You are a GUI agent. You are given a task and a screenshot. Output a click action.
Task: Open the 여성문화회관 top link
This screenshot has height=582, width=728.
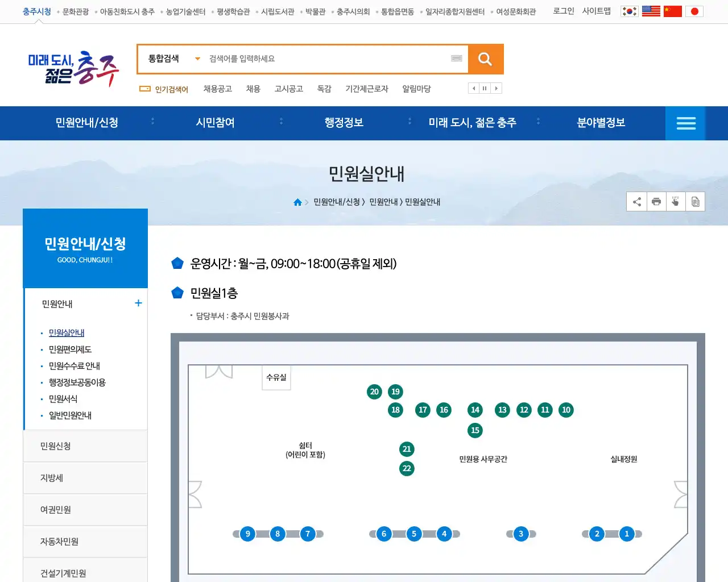coord(516,11)
